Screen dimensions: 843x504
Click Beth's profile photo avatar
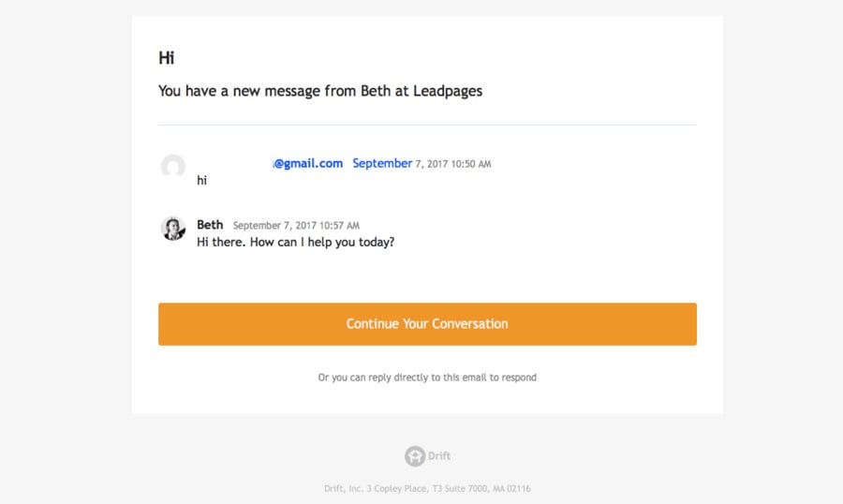pos(173,229)
